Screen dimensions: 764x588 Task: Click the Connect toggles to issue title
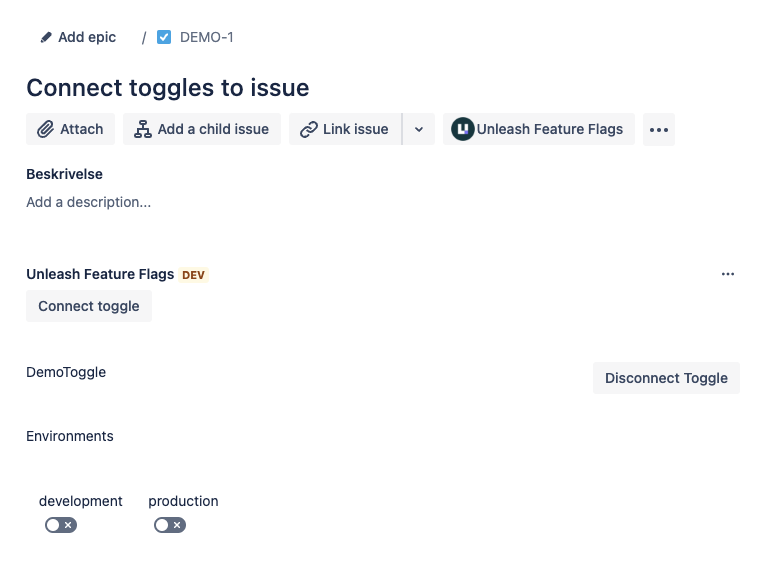(167, 87)
